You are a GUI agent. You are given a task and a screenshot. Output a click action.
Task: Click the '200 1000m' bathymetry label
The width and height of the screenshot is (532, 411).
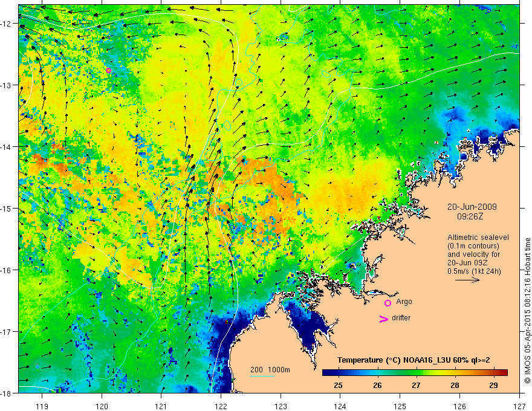[270, 370]
